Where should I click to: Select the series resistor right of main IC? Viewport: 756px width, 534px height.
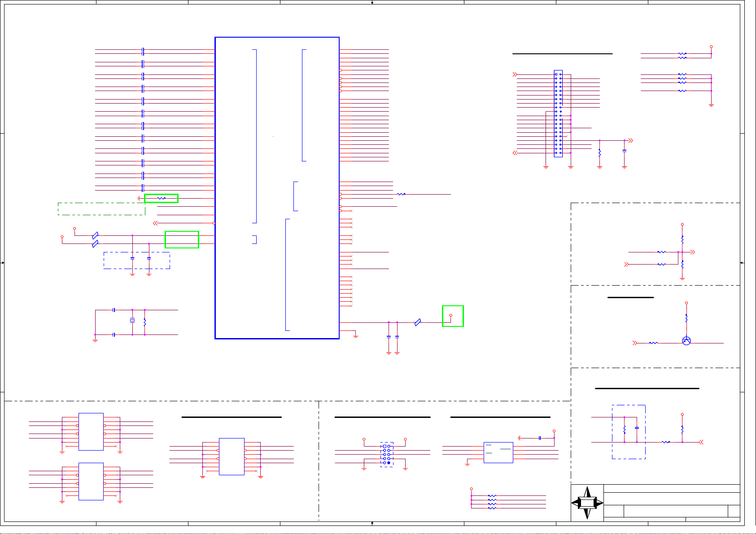coord(401,194)
